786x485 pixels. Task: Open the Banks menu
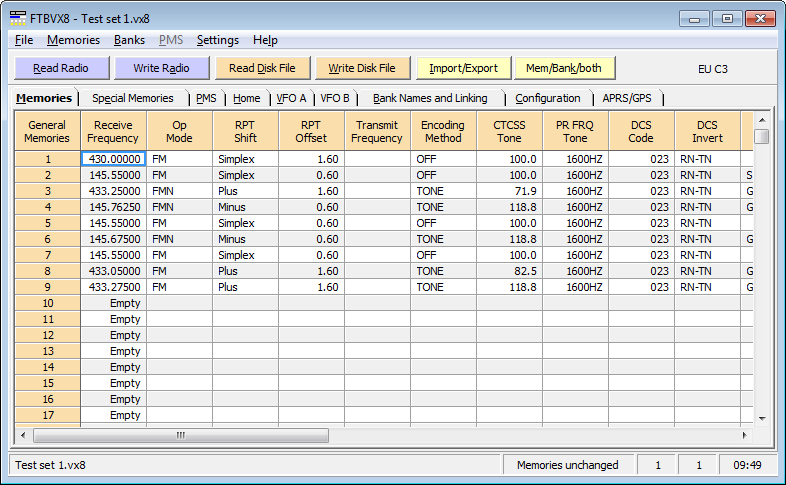coord(129,40)
